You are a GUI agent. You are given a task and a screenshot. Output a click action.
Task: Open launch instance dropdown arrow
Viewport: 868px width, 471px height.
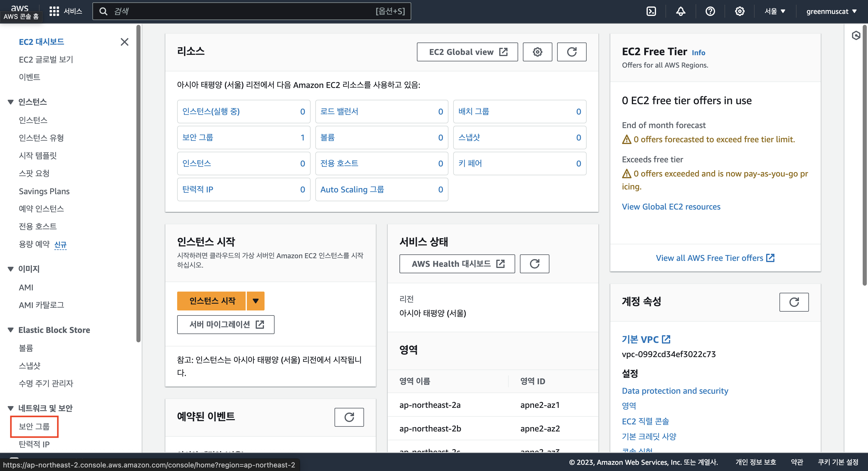[255, 301]
